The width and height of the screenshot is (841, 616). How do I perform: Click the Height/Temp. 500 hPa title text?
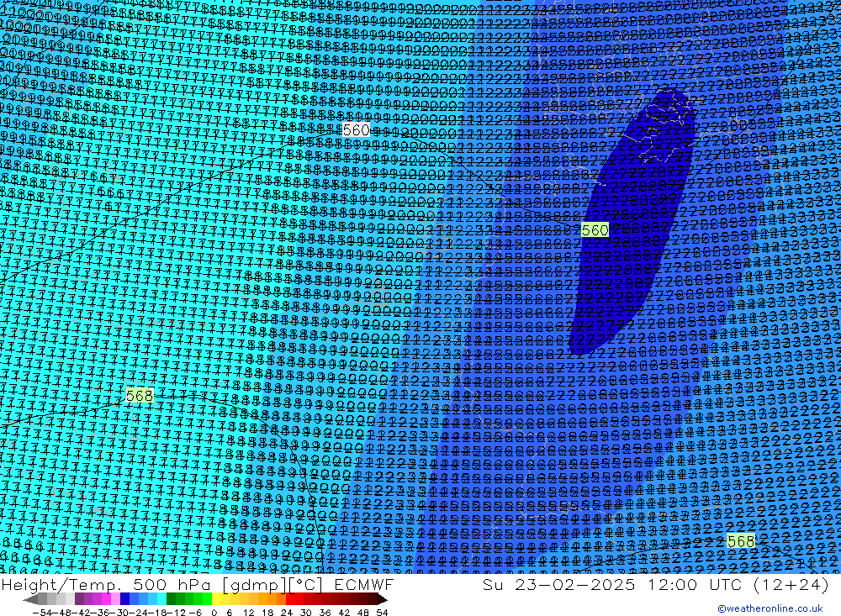click(x=107, y=584)
